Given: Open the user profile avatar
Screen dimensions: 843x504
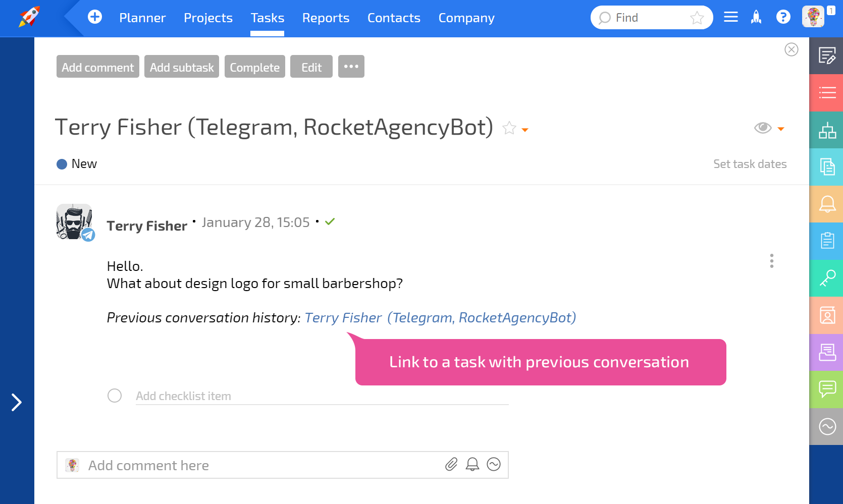Looking at the screenshot, I should [x=813, y=17].
